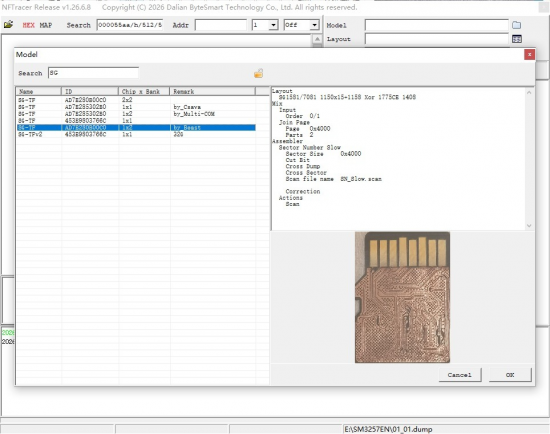Open the dropdown showing value 1
The height and width of the screenshot is (434, 550).
pos(273,25)
